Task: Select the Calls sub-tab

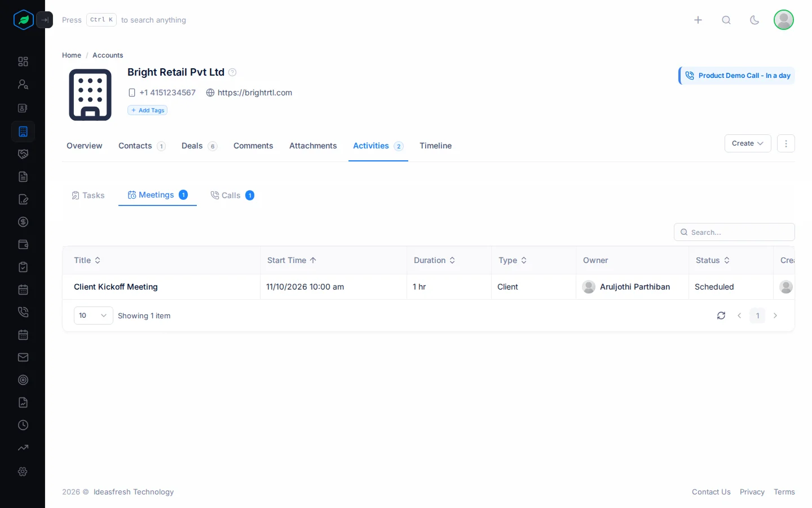Action: [232, 195]
